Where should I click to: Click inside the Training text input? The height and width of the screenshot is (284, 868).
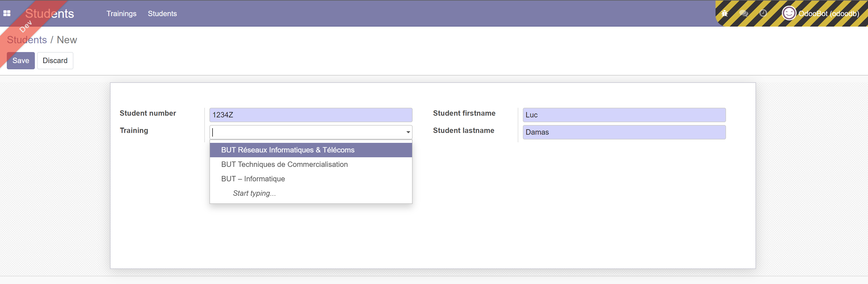[x=307, y=132]
